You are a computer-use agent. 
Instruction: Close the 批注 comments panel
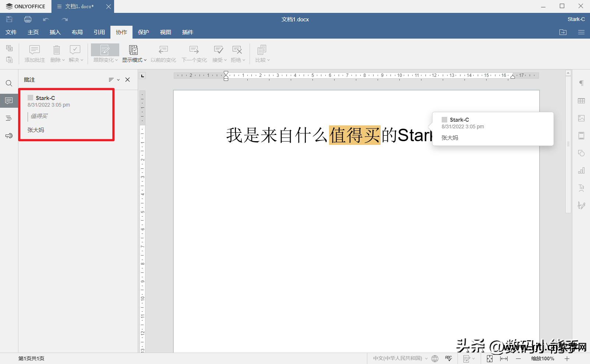(x=128, y=80)
